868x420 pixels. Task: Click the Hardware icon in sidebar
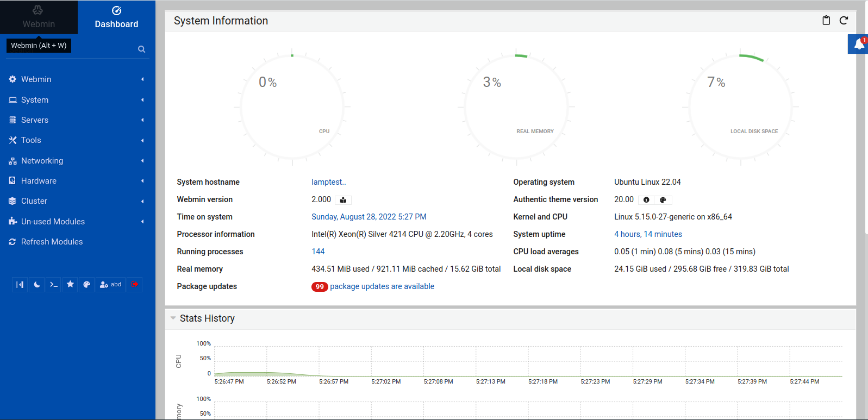pyautogui.click(x=13, y=181)
